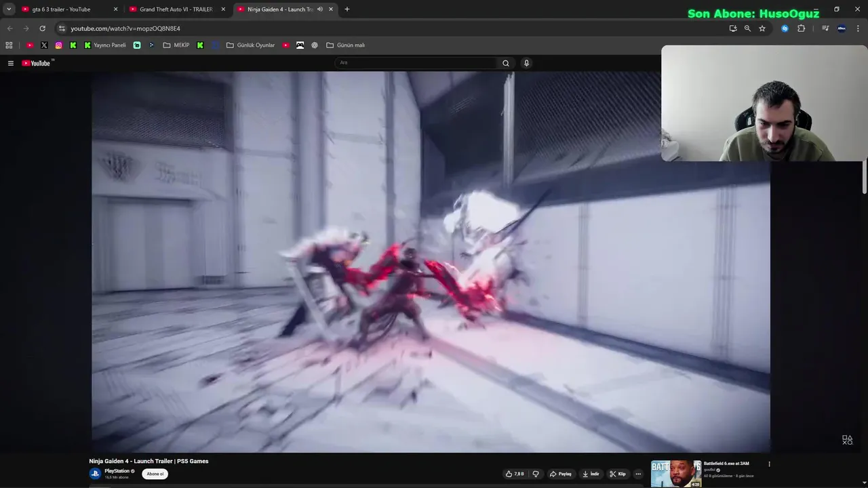The image size is (868, 488).
Task: Close the Grand Theft Auto VI tab
Action: (223, 9)
